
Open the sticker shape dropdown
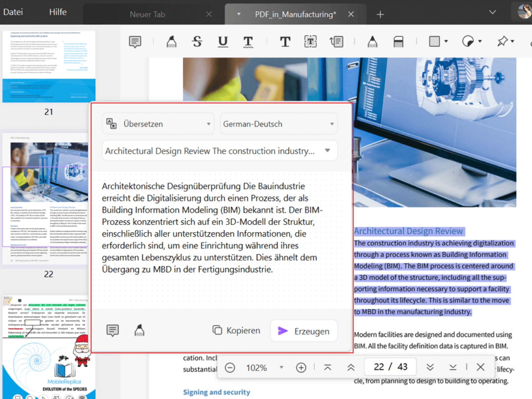pos(480,41)
